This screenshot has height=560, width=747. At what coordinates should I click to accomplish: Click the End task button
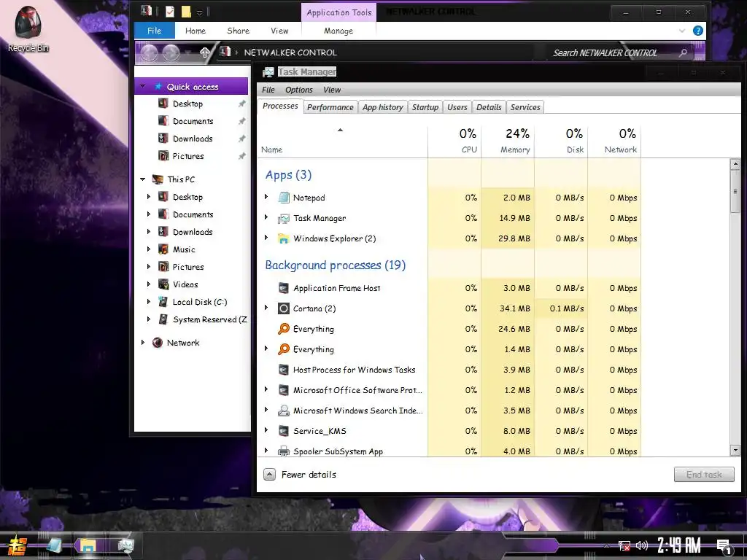[704, 474]
